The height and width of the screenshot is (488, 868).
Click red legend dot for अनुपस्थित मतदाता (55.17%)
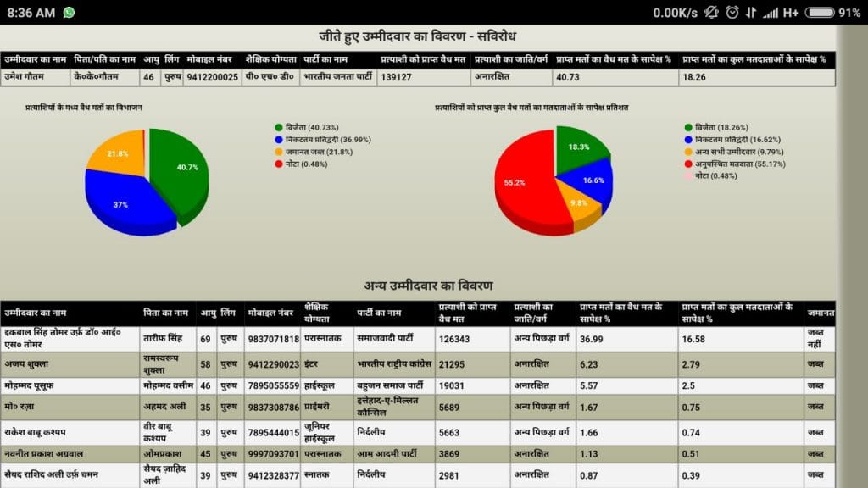click(x=688, y=164)
